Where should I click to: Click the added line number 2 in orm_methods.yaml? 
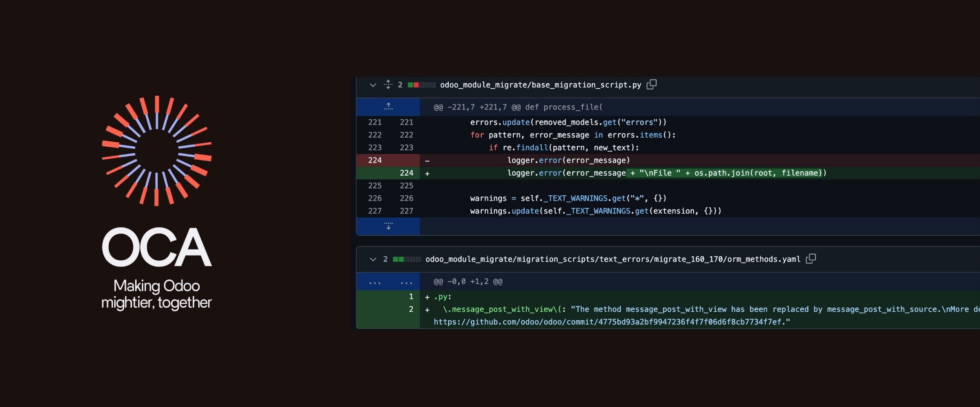(x=411, y=309)
